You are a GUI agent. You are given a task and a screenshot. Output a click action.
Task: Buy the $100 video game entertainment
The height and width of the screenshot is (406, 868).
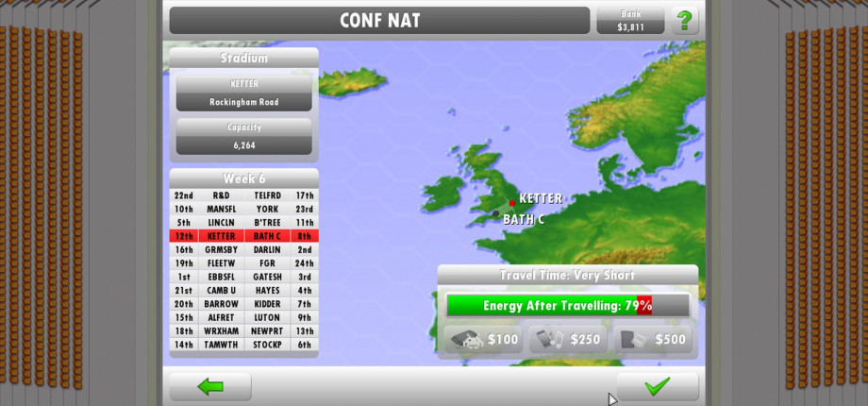tap(484, 339)
